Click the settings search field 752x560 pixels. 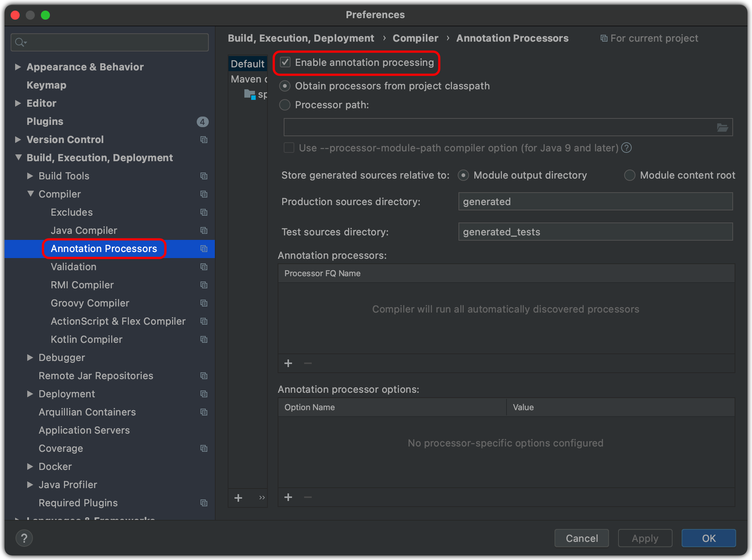(x=110, y=42)
